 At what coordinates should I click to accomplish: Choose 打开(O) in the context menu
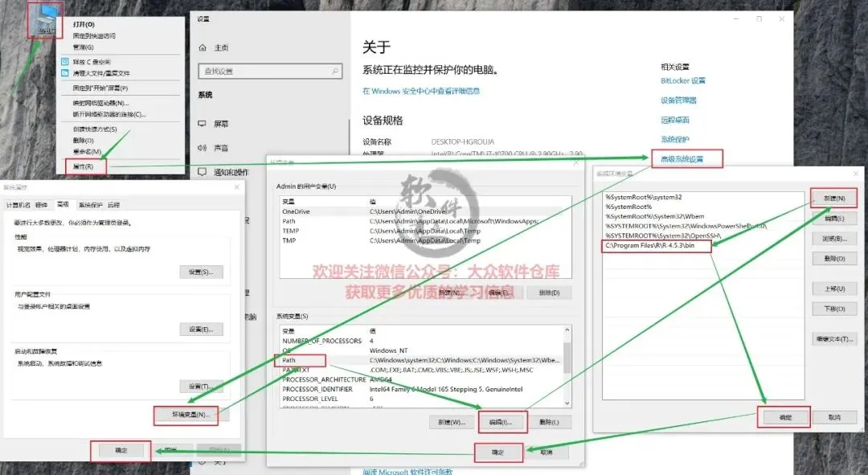pos(84,24)
